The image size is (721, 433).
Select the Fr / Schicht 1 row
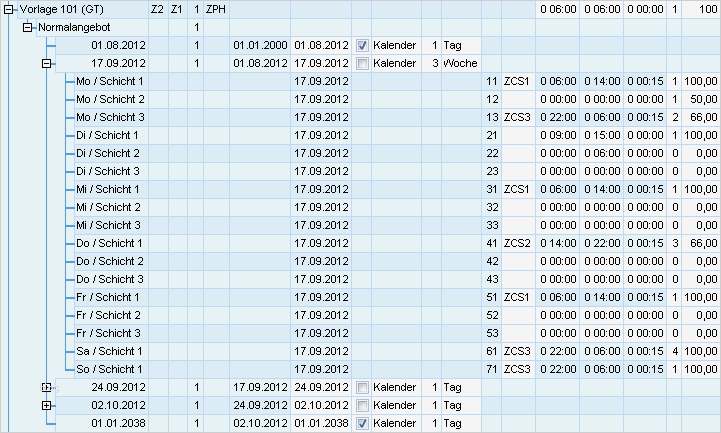point(397,297)
